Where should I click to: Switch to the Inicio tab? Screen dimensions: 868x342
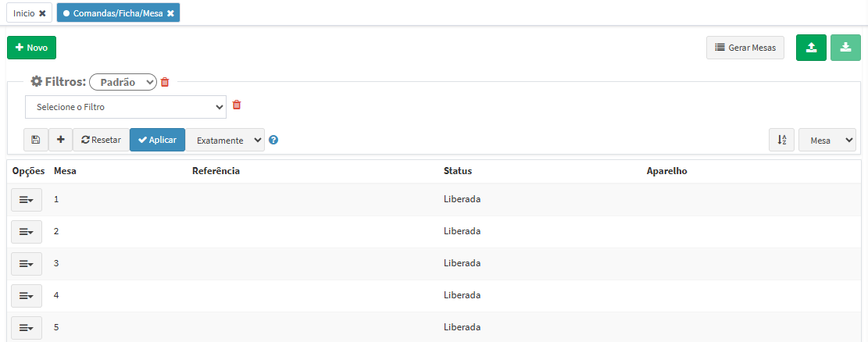pyautogui.click(x=23, y=13)
